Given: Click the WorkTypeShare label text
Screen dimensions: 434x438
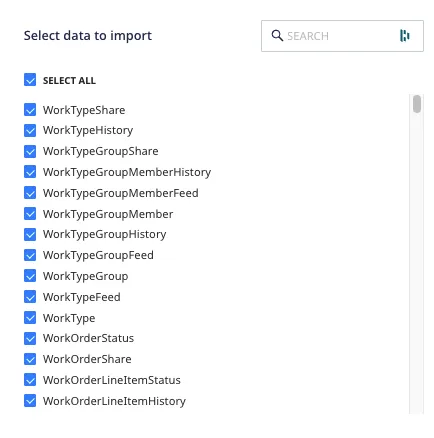Looking at the screenshot, I should [x=84, y=110].
